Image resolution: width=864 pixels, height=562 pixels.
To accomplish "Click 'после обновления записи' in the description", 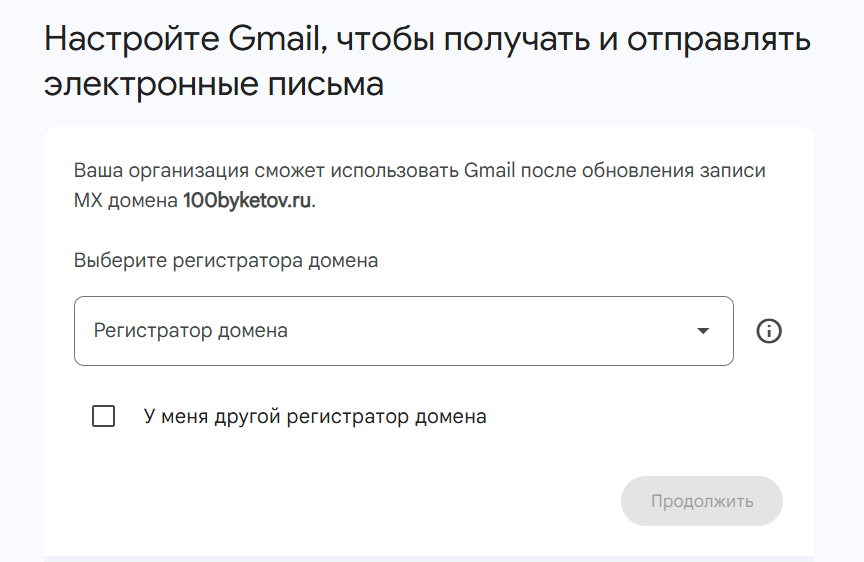I will (643, 171).
